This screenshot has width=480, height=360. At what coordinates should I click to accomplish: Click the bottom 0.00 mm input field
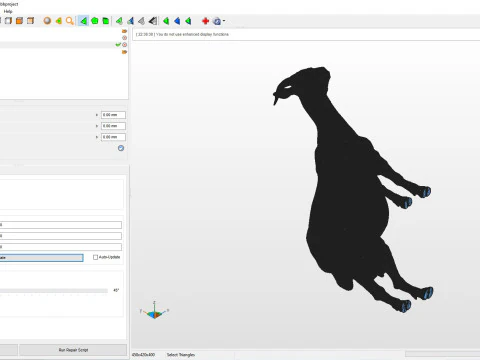tap(113, 137)
